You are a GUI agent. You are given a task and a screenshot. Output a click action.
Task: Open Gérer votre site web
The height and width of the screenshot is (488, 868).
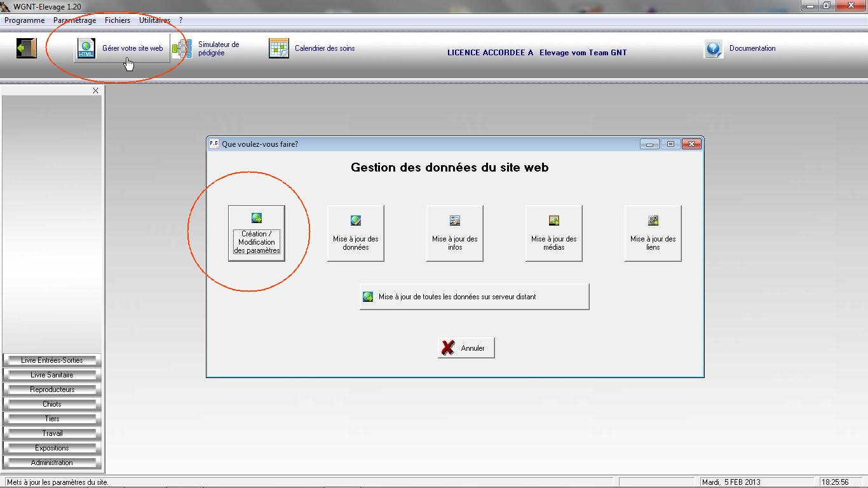point(122,49)
